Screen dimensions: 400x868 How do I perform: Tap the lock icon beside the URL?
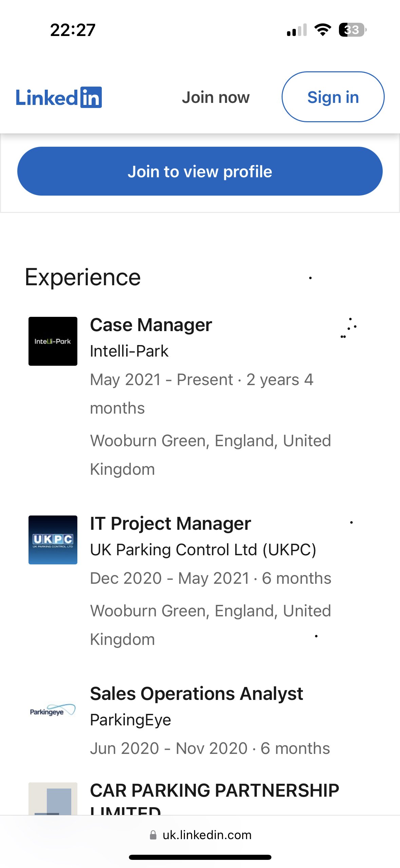153,835
